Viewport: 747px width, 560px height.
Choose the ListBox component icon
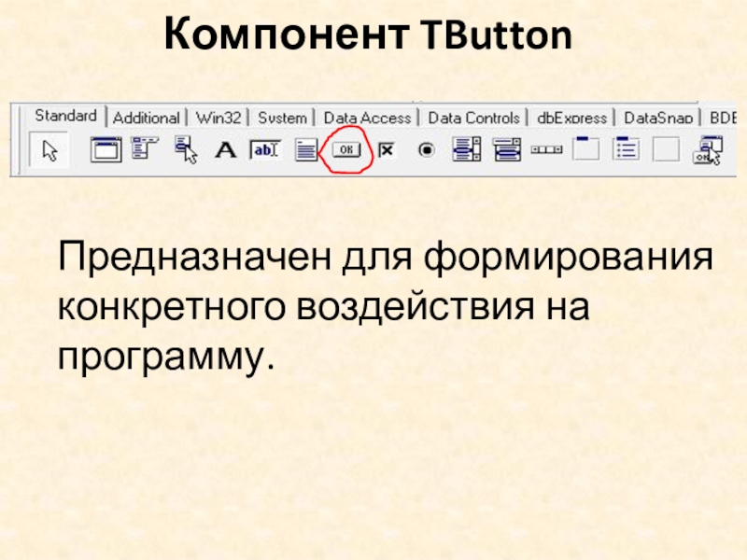click(466, 149)
